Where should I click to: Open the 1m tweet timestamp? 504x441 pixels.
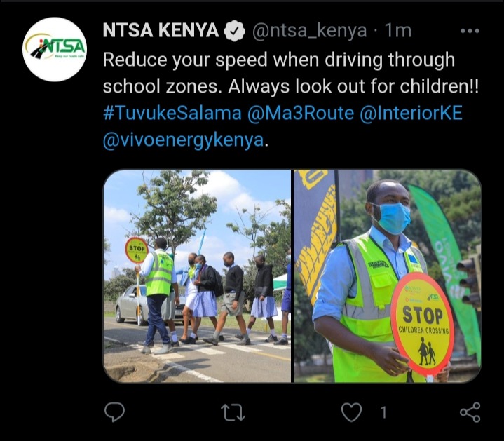[398, 31]
